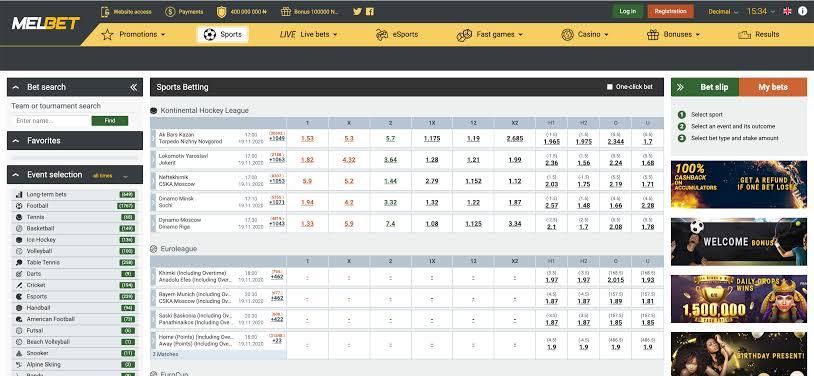Click the Snooker icon in sidebar

[x=19, y=353]
